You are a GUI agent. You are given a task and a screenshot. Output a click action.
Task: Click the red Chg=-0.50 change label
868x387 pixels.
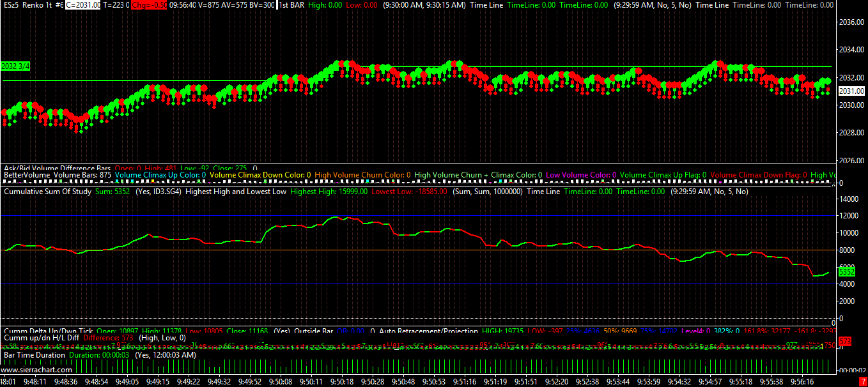point(149,5)
